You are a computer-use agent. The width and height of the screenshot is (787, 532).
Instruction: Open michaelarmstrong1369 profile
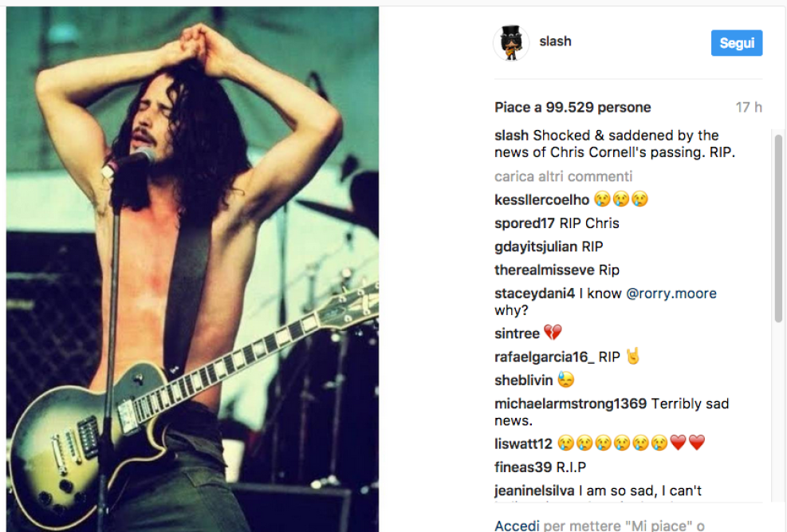[570, 404]
